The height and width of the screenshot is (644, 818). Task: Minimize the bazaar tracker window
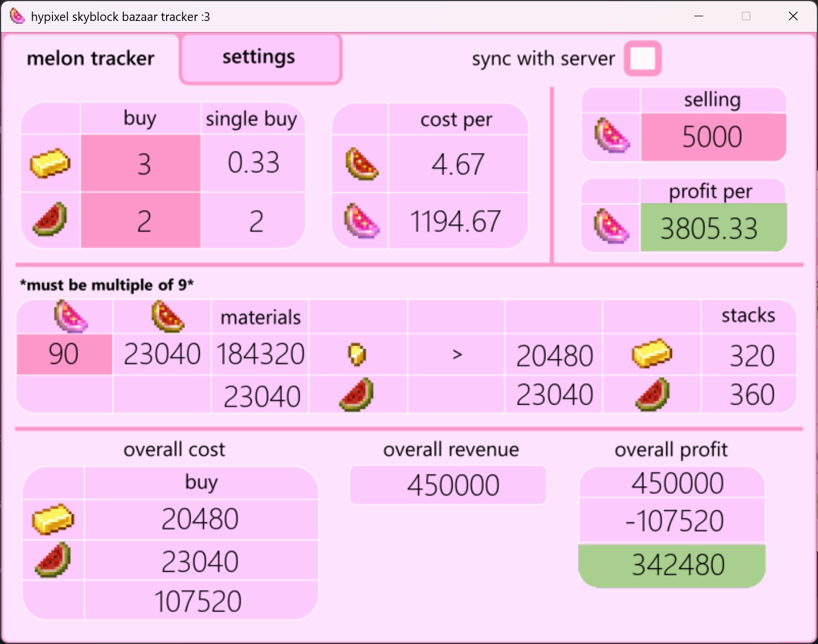[x=699, y=16]
